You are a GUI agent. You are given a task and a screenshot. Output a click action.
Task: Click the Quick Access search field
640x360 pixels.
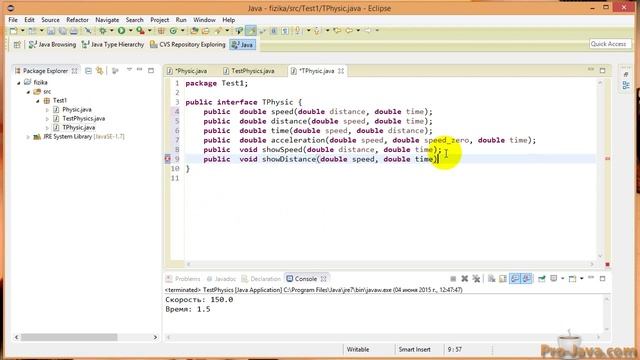click(x=610, y=44)
